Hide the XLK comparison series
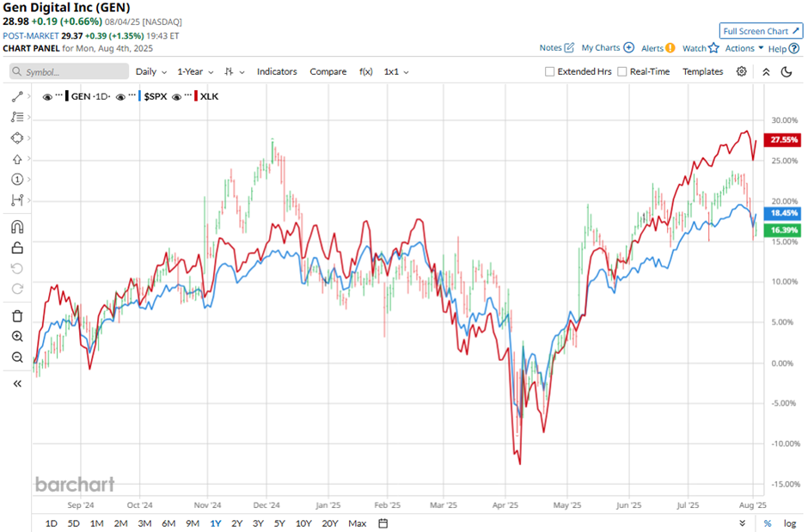The width and height of the screenshot is (808, 532). (x=177, y=97)
